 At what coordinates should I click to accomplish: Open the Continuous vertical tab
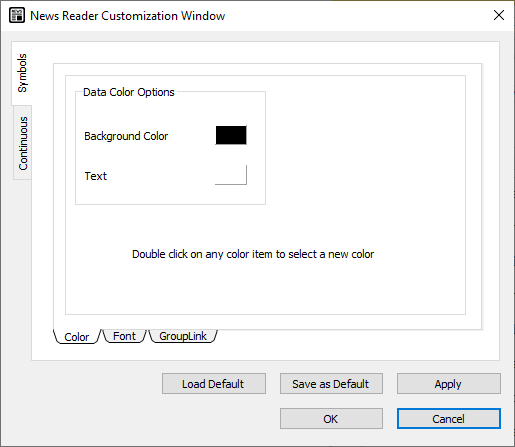point(23,143)
